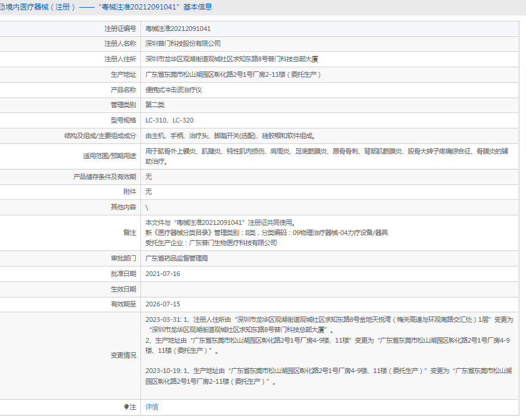The image size is (526, 420).
Task: Select the 生产地址 value in 东莞市松山湖
Action: click(233, 74)
